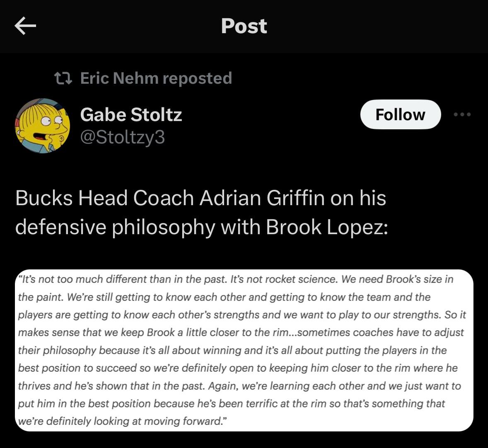The height and width of the screenshot is (448, 488).
Task: Click the repost arrows icon
Action: (x=64, y=78)
